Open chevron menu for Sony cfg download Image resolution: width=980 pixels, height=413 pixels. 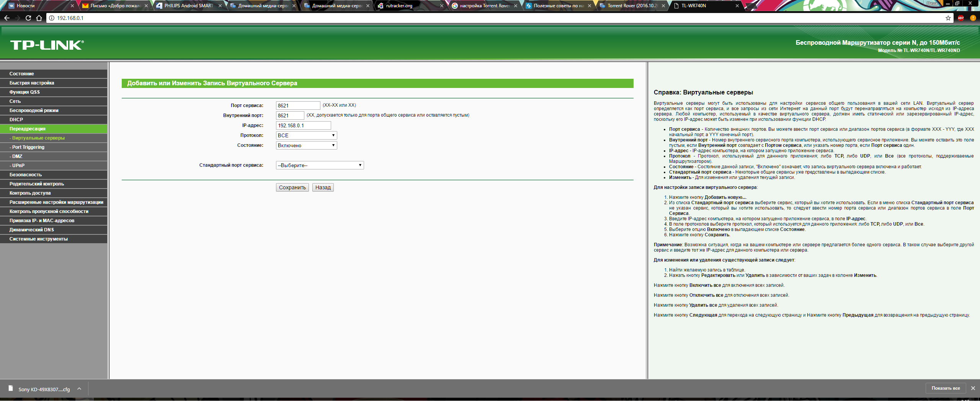[x=79, y=389]
